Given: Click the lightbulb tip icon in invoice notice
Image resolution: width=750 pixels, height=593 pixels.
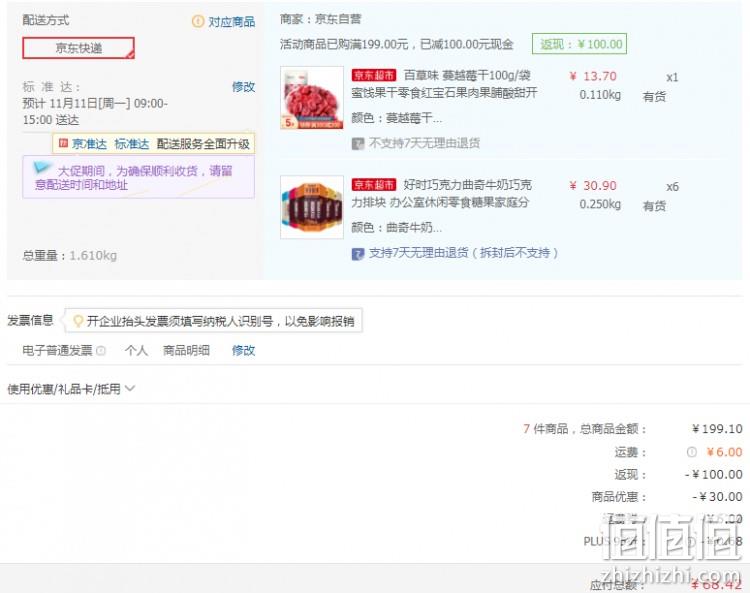Looking at the screenshot, I should click(77, 321).
